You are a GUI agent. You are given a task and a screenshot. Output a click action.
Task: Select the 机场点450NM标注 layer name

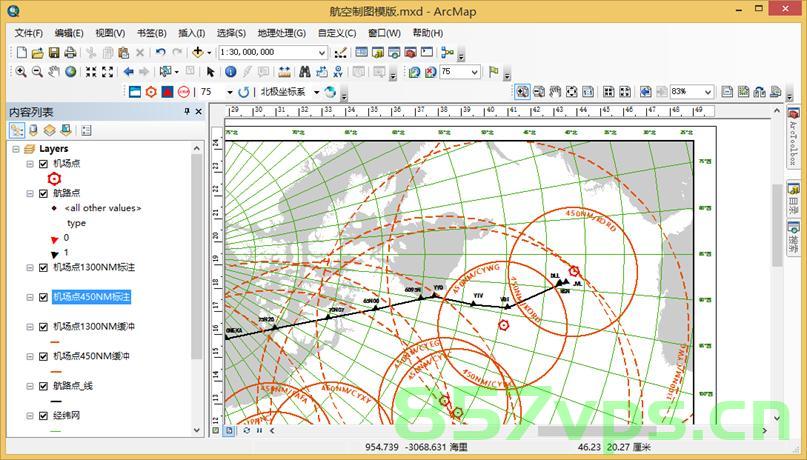(92, 297)
